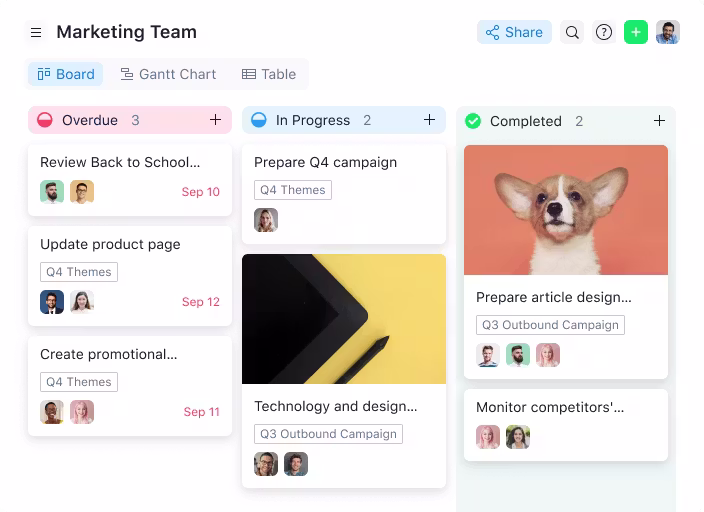Click pink-haired avatar on Prepare article design
This screenshot has height=512, width=704.
pyautogui.click(x=548, y=355)
